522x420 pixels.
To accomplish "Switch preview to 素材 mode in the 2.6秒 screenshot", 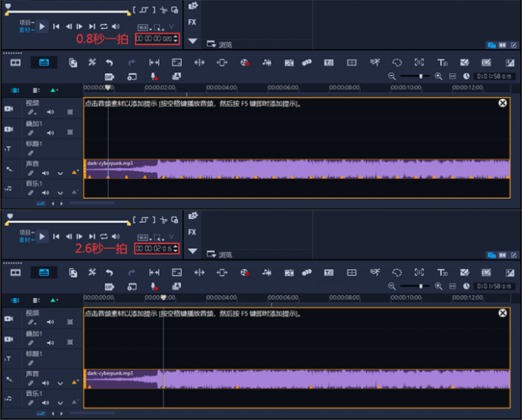I will 26,240.
